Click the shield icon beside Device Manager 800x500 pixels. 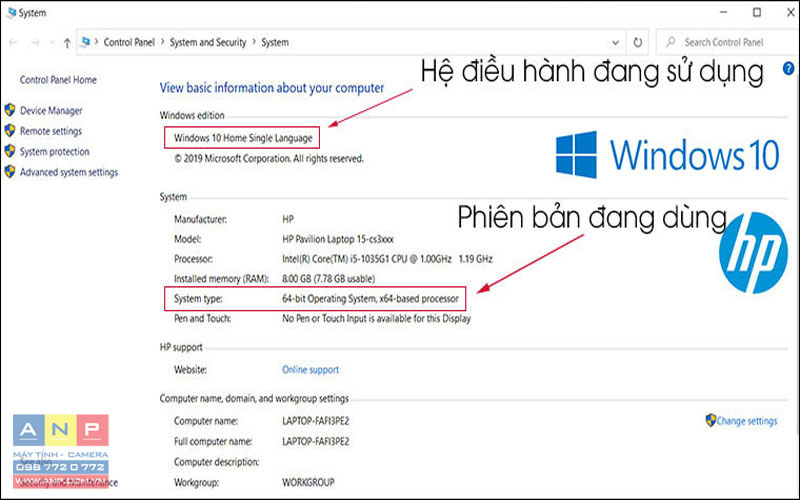[10, 110]
